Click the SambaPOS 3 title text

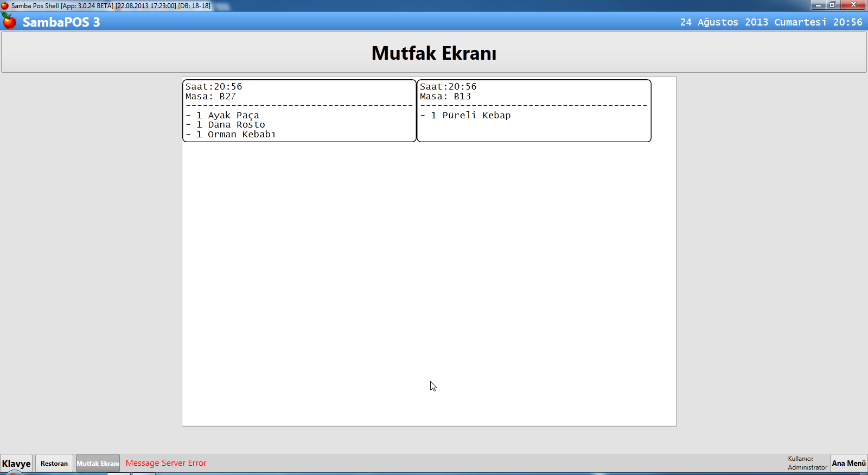click(61, 22)
